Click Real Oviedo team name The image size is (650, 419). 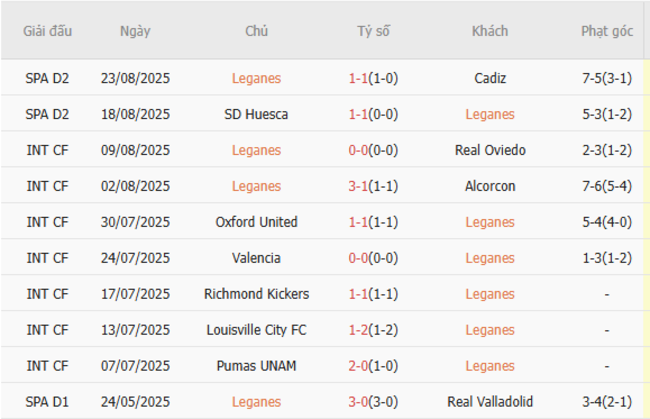click(490, 150)
